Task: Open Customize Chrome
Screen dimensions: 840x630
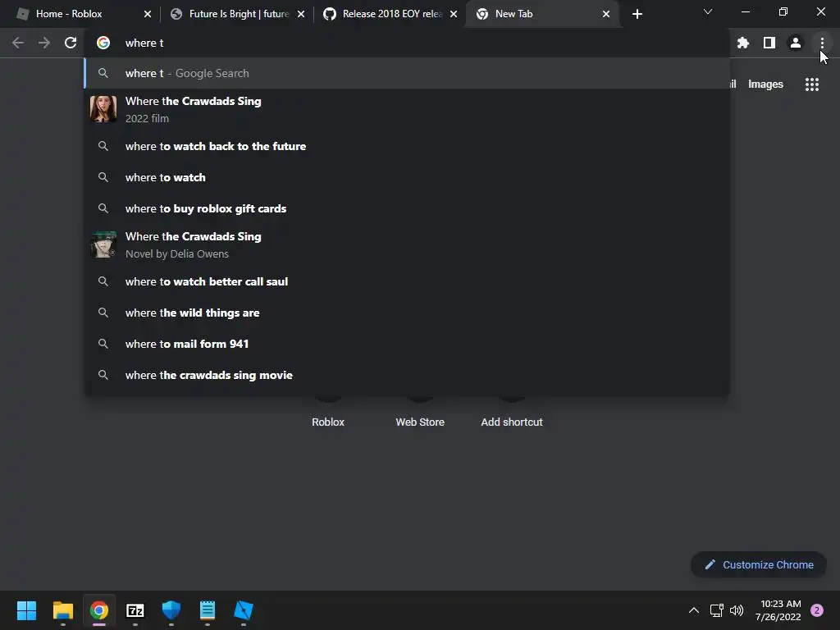Action: point(759,564)
